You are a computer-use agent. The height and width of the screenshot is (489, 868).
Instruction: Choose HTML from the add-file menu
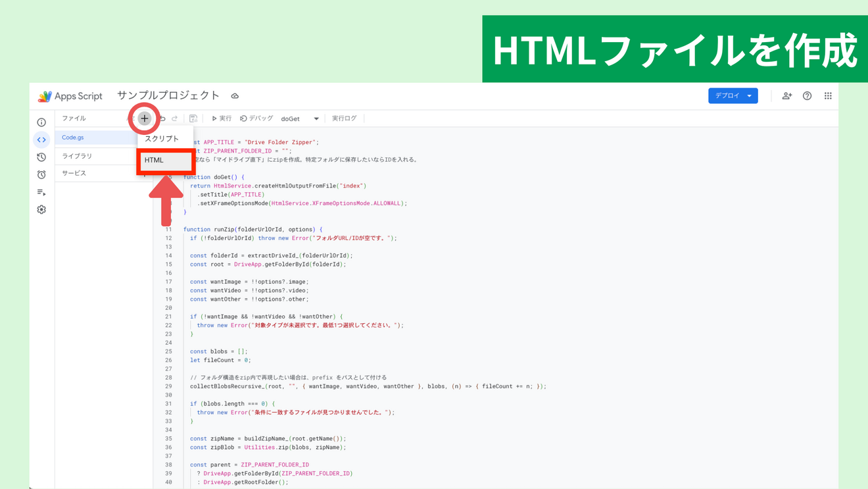point(166,161)
